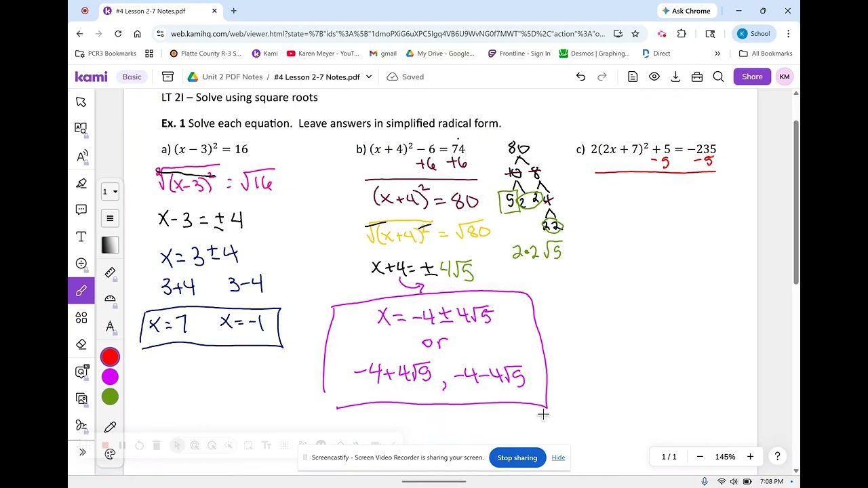Select the compass drawing aid
The image size is (868, 488).
tap(110, 327)
